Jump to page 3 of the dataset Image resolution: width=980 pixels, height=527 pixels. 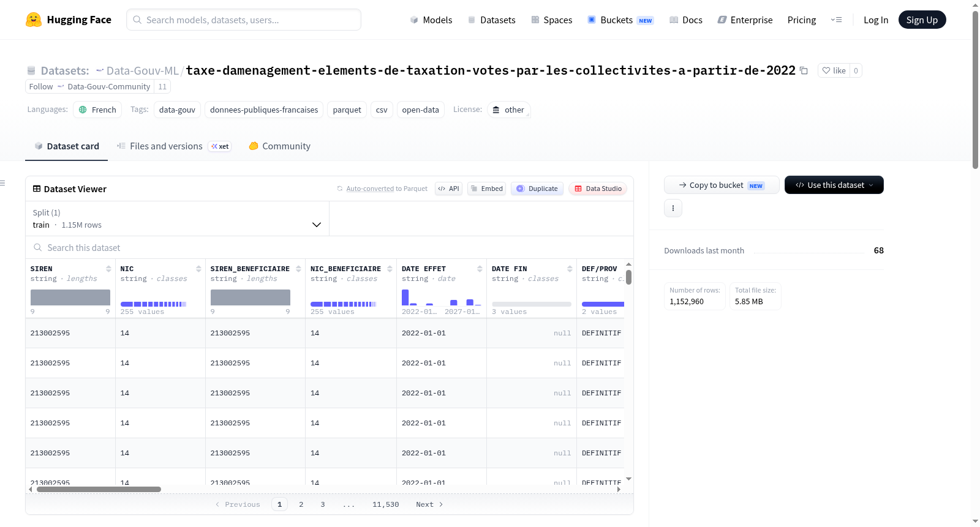[323, 504]
